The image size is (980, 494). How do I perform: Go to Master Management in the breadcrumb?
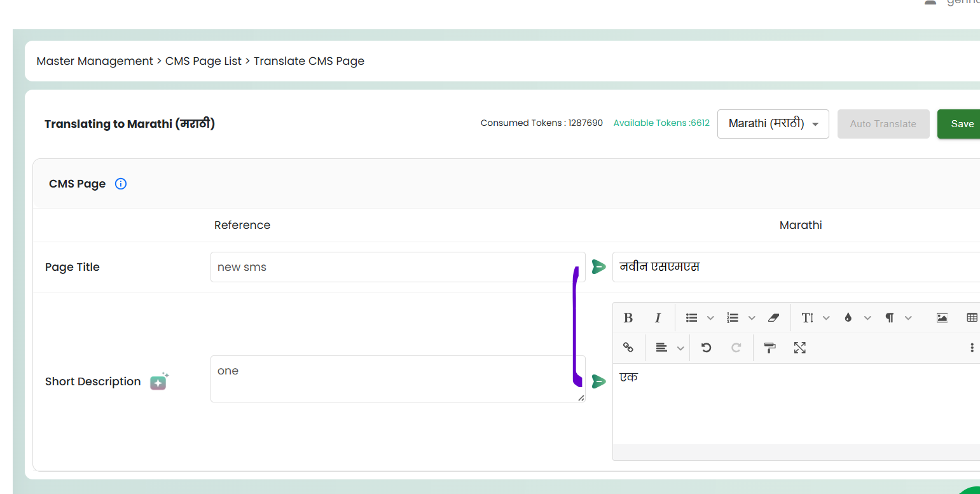95,61
